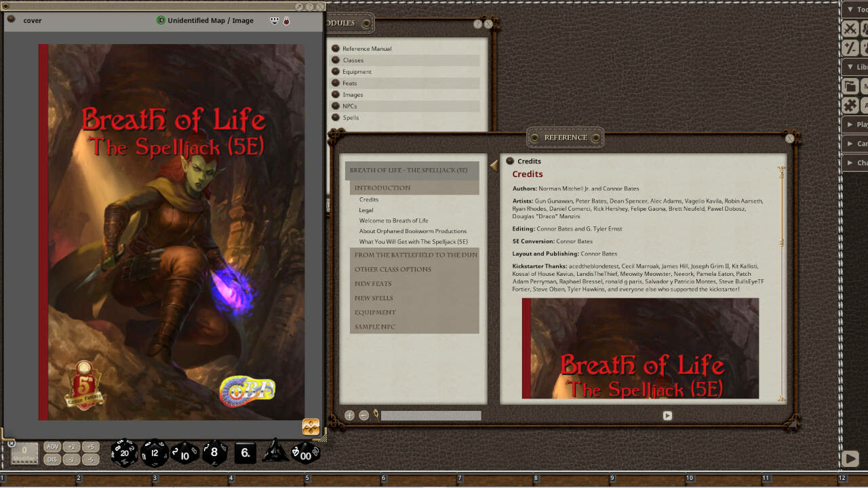Screen dimensions: 868x488
Task: Roll the percentile d100 dice
Action: [305, 453]
